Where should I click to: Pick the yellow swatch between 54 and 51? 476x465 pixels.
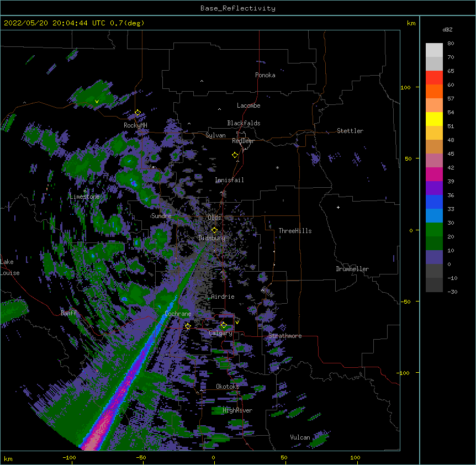pyautogui.click(x=434, y=119)
